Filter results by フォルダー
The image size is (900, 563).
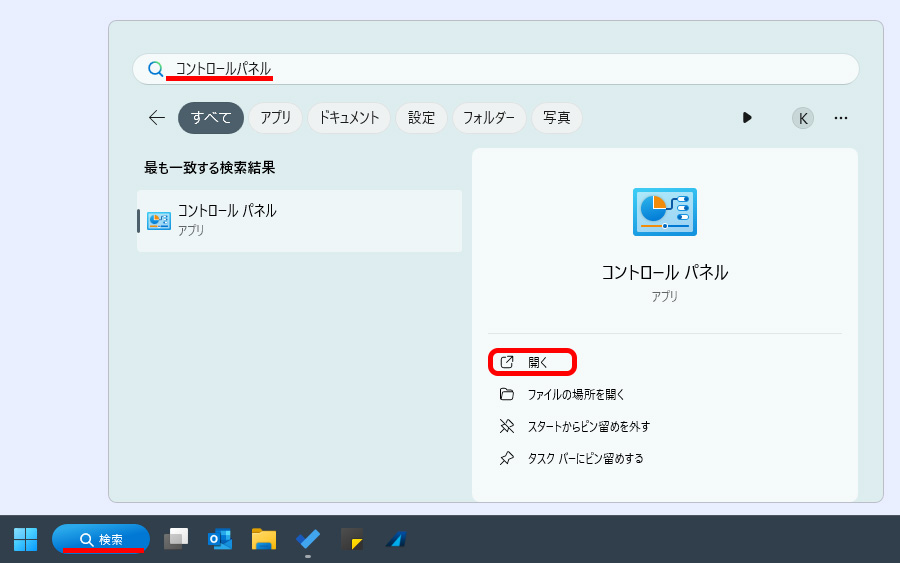(489, 118)
